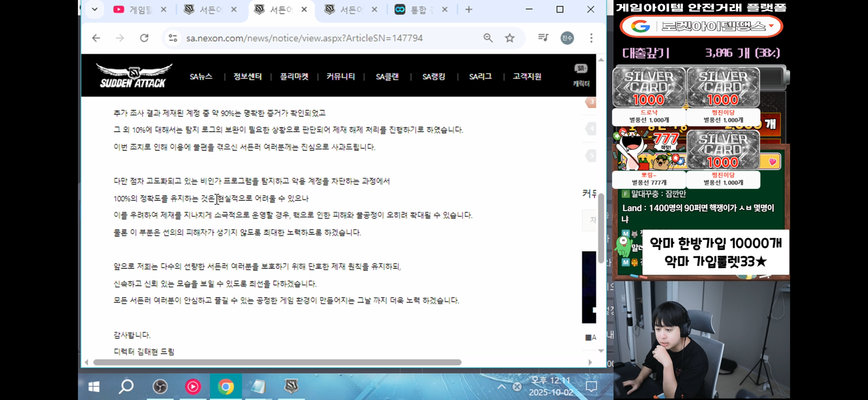Open Windows search magnifier icon
This screenshot has height=400, width=868.
pyautogui.click(x=126, y=387)
